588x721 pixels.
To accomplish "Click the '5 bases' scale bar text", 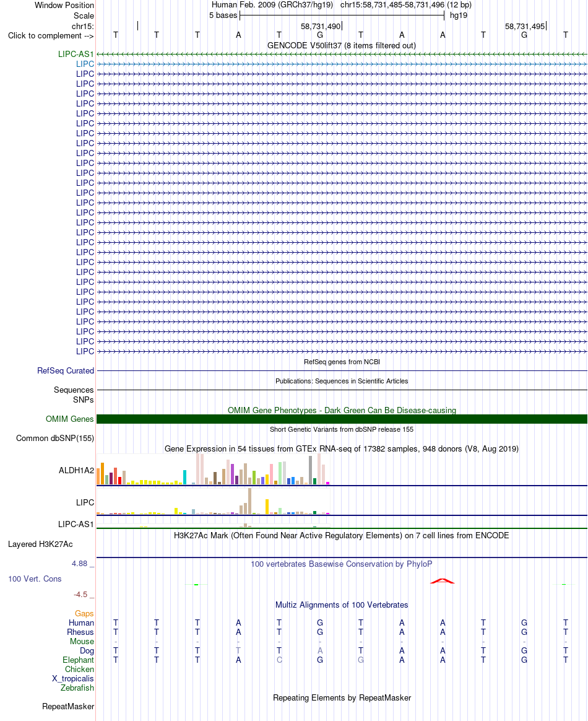I will [x=223, y=15].
